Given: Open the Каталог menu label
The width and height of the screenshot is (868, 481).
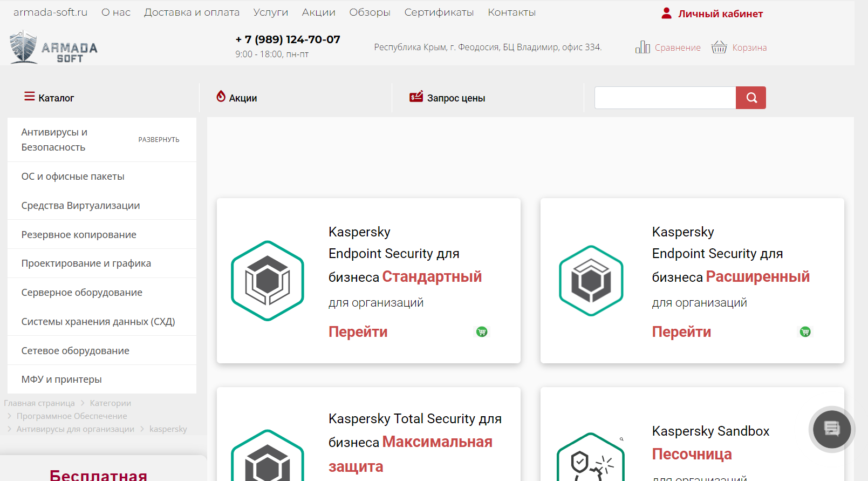Looking at the screenshot, I should pyautogui.click(x=56, y=98).
